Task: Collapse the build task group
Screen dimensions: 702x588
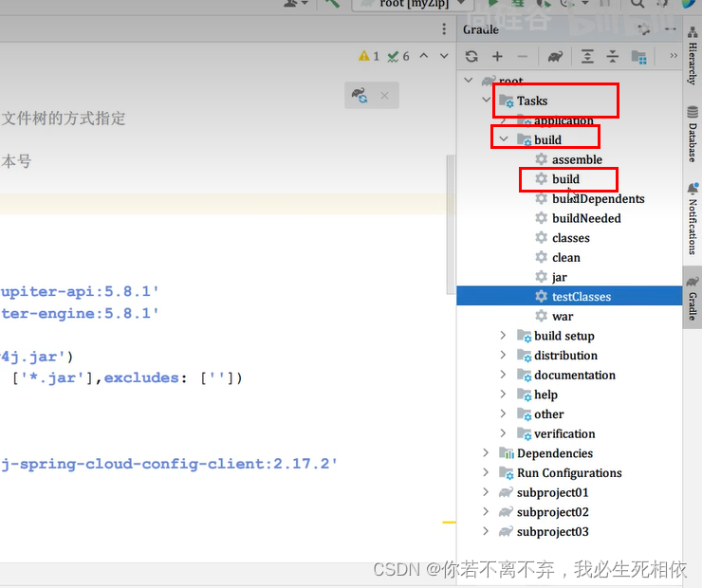Action: [x=504, y=139]
